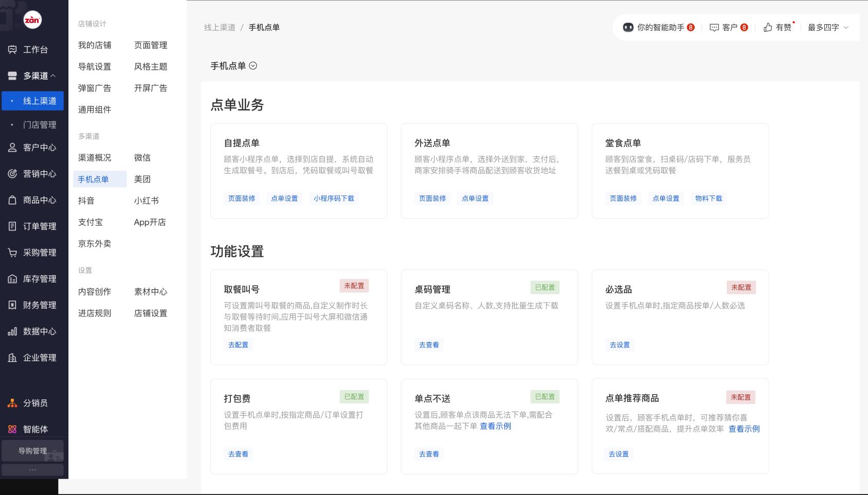Expand the 手机点单 title dropdown arrow

(x=253, y=66)
